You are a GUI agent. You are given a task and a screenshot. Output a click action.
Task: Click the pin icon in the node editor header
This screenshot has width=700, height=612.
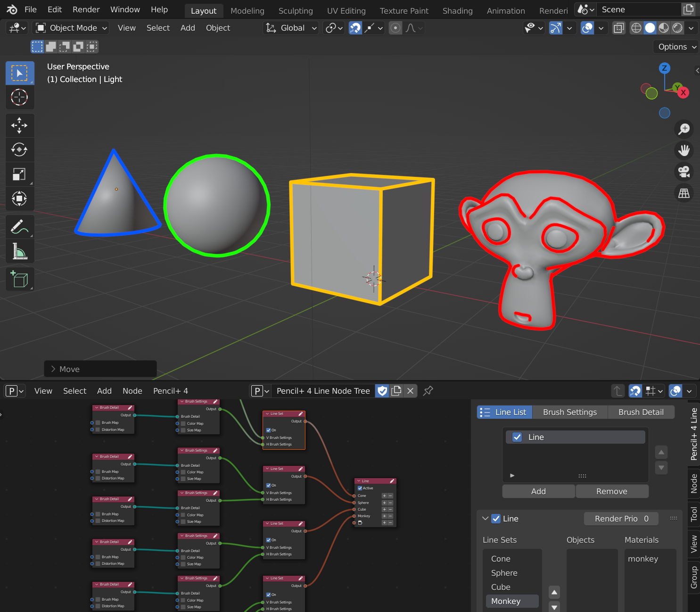point(428,391)
